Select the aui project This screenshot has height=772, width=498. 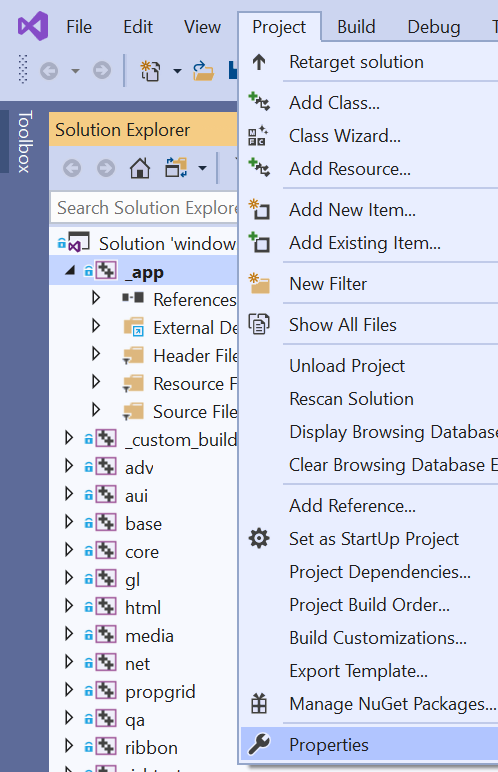coord(136,496)
